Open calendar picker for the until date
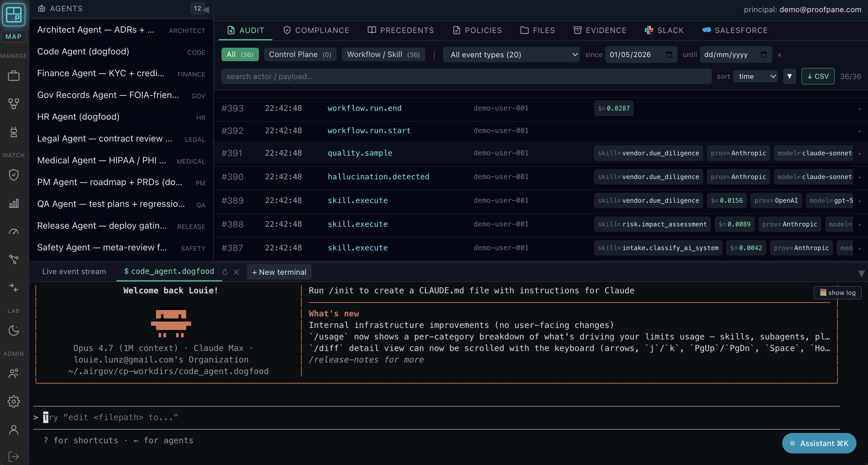This screenshot has height=465, width=868. (x=764, y=54)
